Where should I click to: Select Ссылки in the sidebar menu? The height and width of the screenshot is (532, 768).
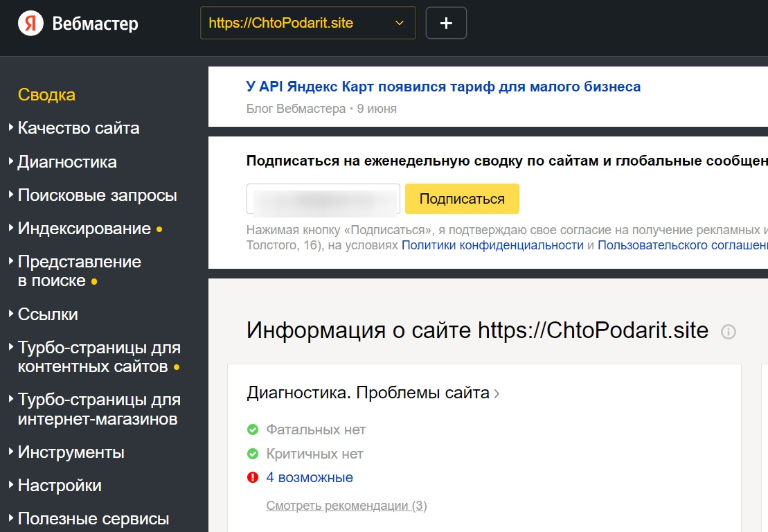point(47,314)
